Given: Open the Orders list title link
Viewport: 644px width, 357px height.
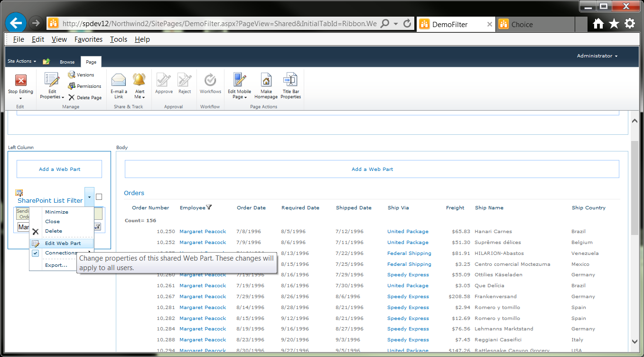Looking at the screenshot, I should (x=134, y=193).
